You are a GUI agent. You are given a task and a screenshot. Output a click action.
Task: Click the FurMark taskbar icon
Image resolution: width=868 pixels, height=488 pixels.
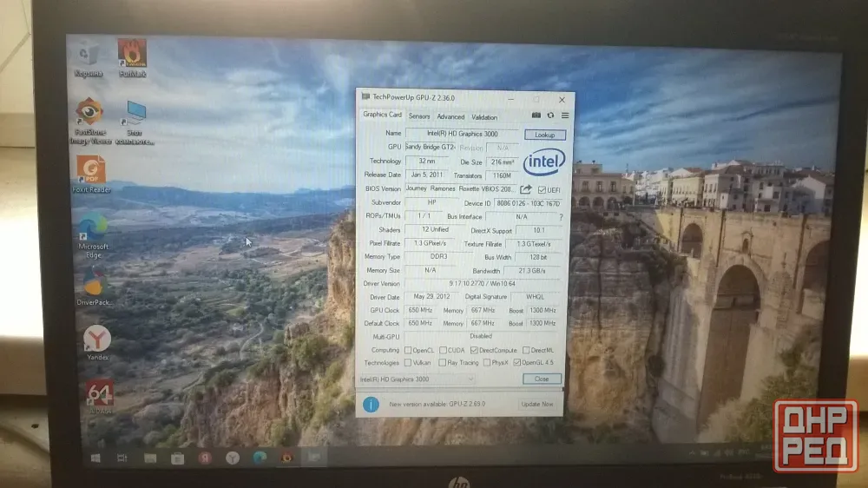pyautogui.click(x=286, y=458)
